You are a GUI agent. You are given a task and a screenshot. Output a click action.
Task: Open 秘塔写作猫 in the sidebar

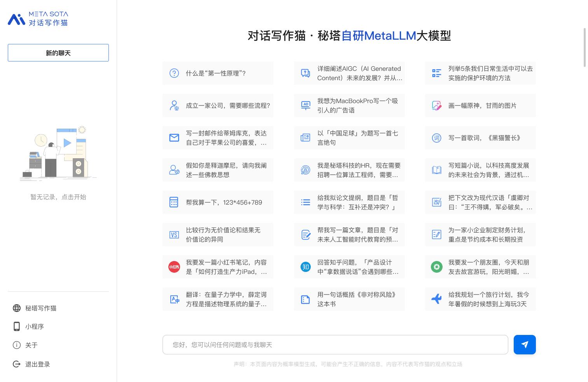point(40,308)
